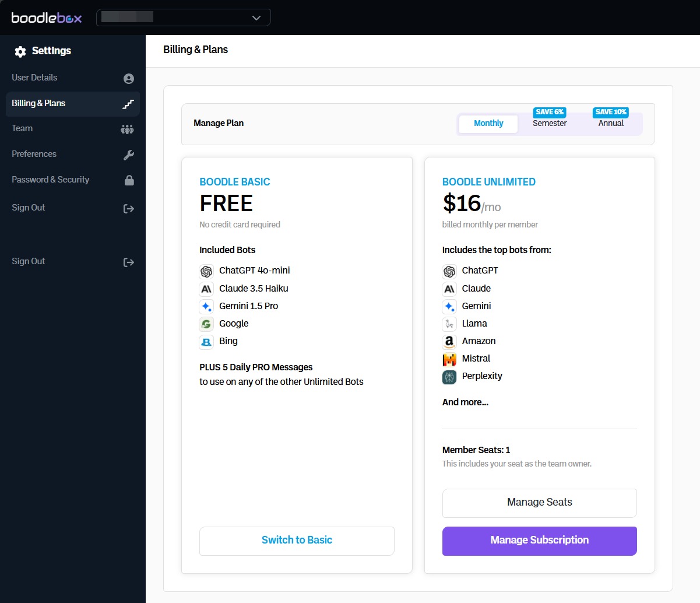Screen dimensions: 700x603
Task: Click the boodlebox logo
Action: pos(47,17)
